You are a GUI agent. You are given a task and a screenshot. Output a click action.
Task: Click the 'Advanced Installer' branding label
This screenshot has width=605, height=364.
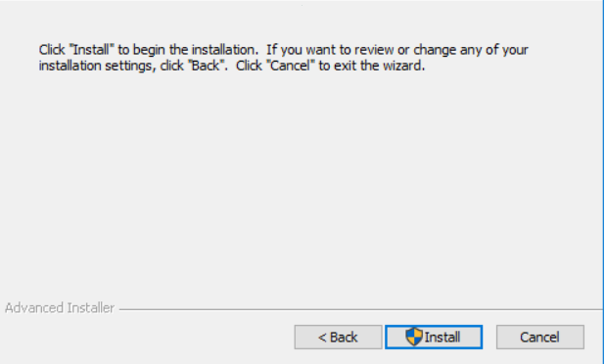(60, 308)
